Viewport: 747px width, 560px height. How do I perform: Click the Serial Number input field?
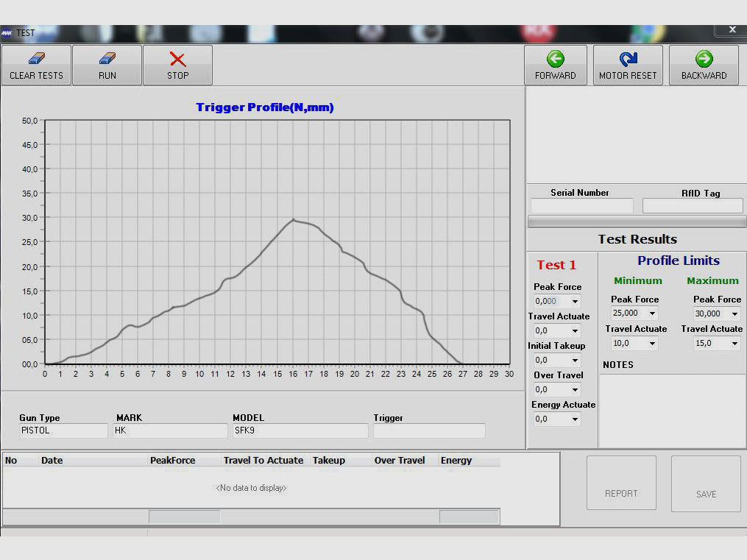pos(581,206)
